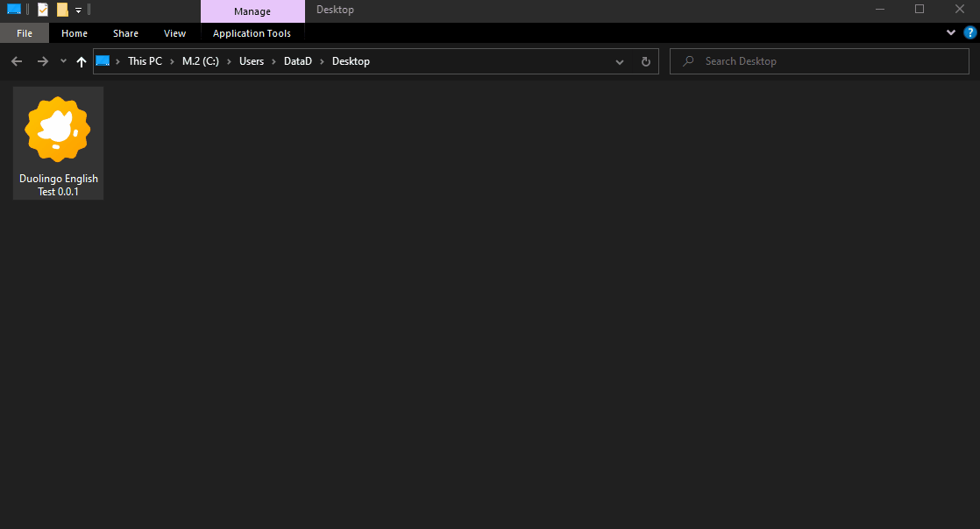Open the Application Tools tab
Viewport: 980px width, 529px height.
(252, 33)
